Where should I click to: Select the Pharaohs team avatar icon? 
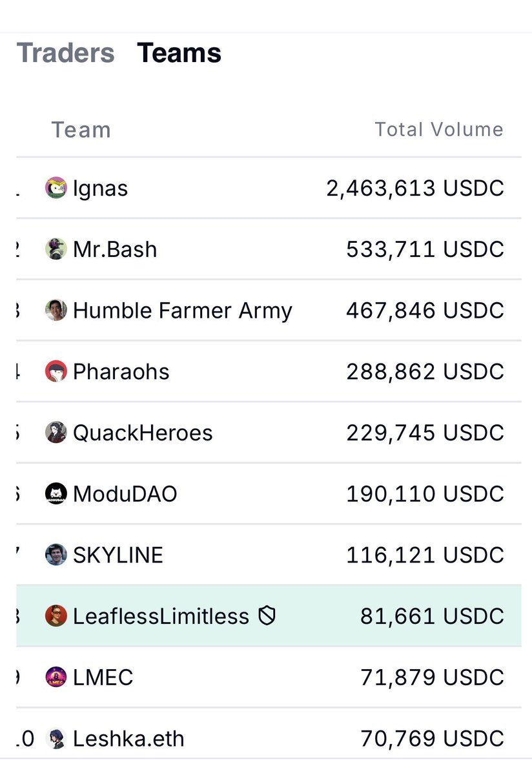[x=56, y=371]
